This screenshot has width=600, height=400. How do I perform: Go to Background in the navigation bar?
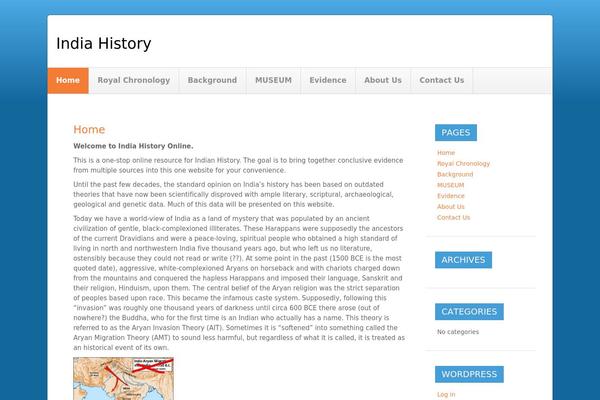click(x=212, y=80)
